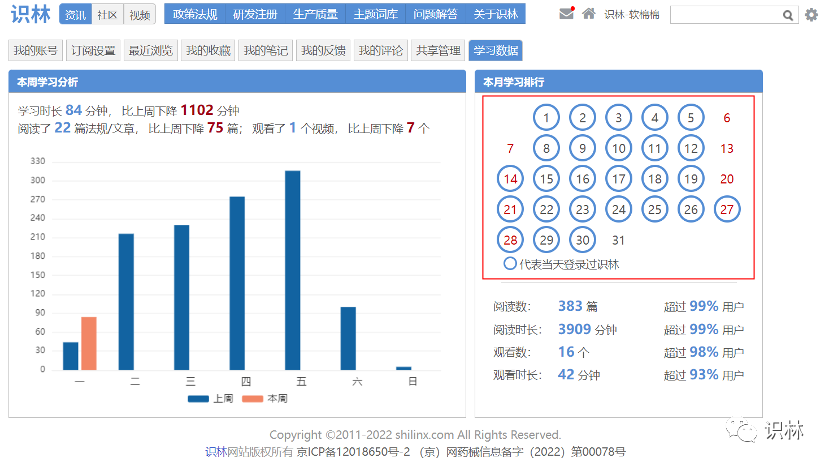The height and width of the screenshot is (466, 830).
Task: Select calendar day 27 circle
Action: pyautogui.click(x=727, y=209)
